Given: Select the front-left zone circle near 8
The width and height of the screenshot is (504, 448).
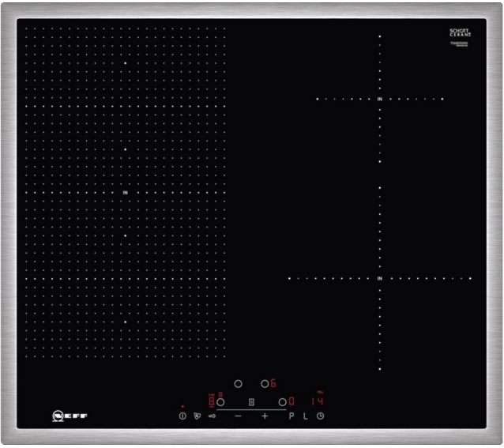Looking at the screenshot, I should pyautogui.click(x=220, y=401).
